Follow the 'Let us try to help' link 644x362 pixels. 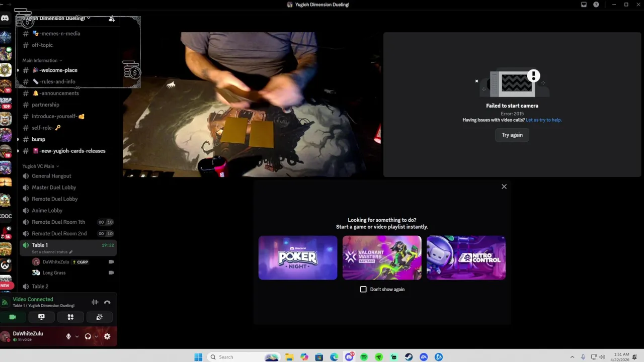pos(543,120)
